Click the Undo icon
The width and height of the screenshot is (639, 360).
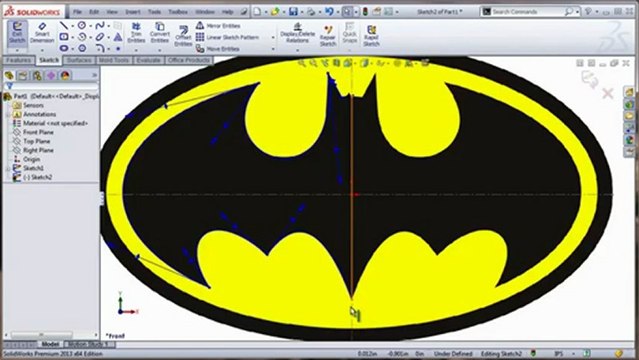click(x=329, y=11)
